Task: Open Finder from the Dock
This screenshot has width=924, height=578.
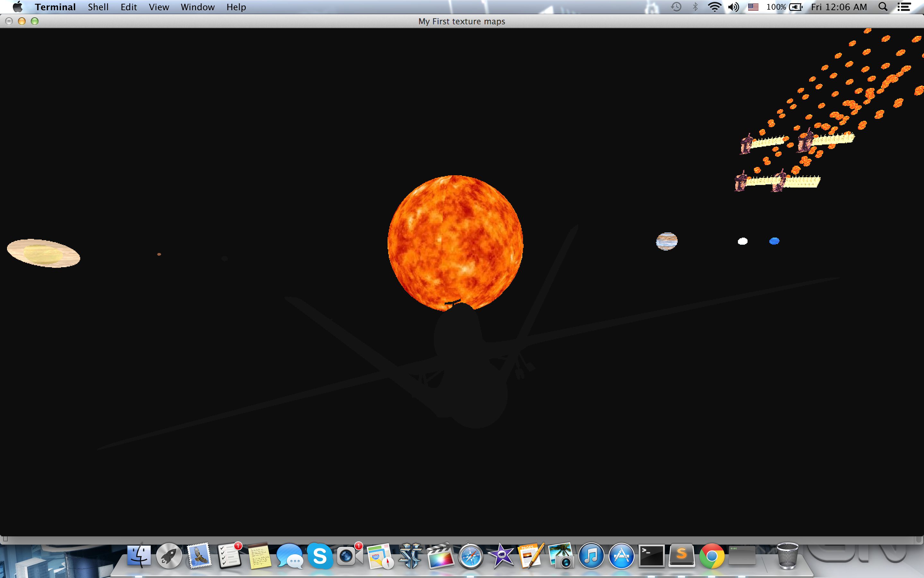Action: (x=139, y=556)
